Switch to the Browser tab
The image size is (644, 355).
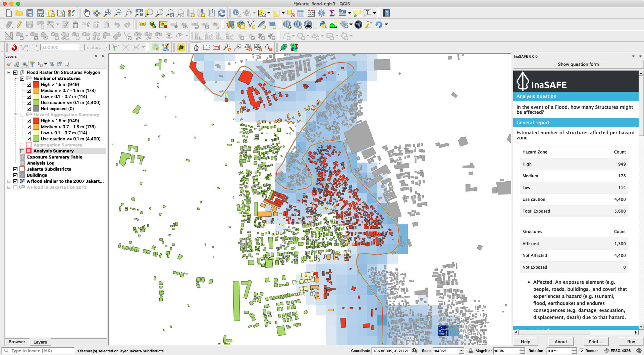[17, 342]
